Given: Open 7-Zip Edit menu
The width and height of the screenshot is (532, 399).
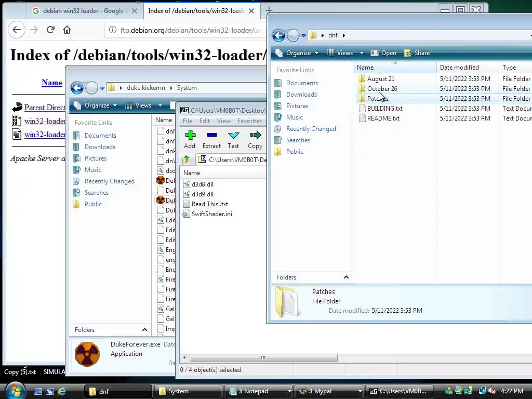Looking at the screenshot, I should [x=205, y=121].
